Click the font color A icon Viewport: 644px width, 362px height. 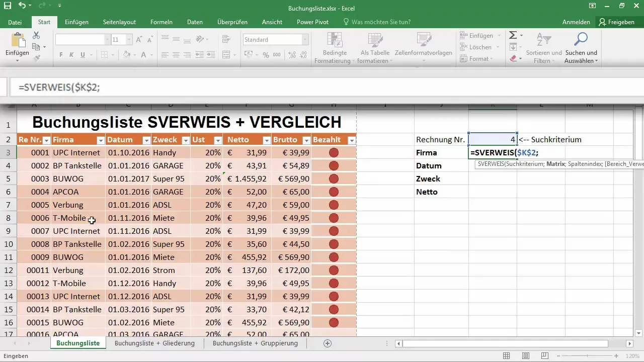[144, 55]
